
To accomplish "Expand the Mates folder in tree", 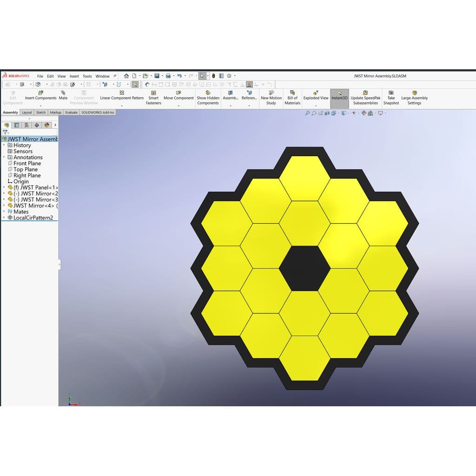I will 4,212.
